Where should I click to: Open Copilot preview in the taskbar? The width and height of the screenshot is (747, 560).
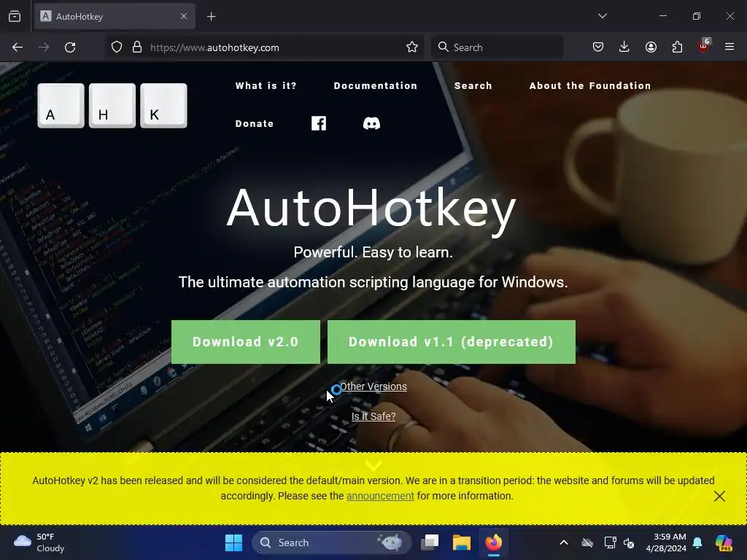[x=724, y=542]
